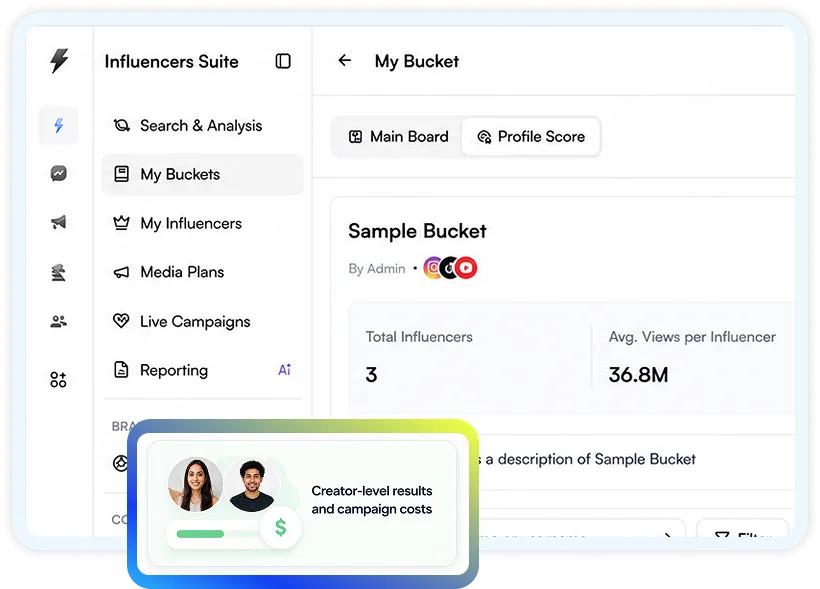Click the green dollar sign badge

(x=281, y=527)
